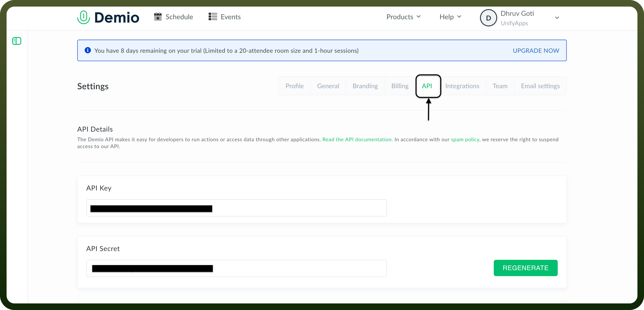This screenshot has width=644, height=310.
Task: Open the Schedule page
Action: [173, 17]
